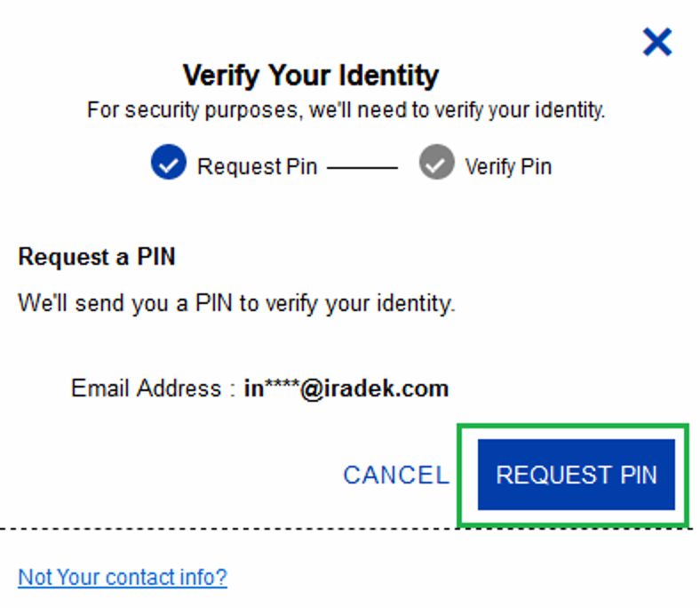Close the Verify Your Identity dialog
700x608 pixels.
coord(657,42)
